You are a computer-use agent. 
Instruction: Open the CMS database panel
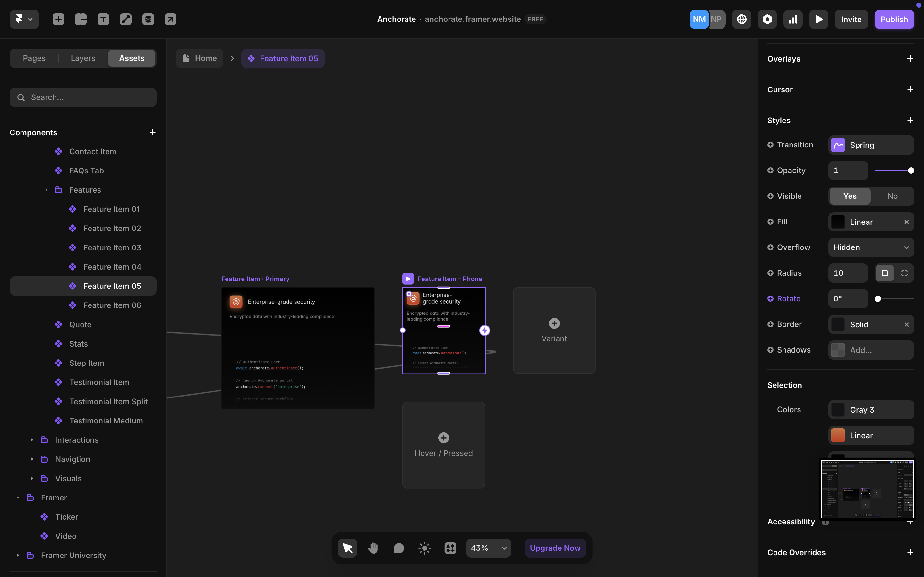point(148,19)
